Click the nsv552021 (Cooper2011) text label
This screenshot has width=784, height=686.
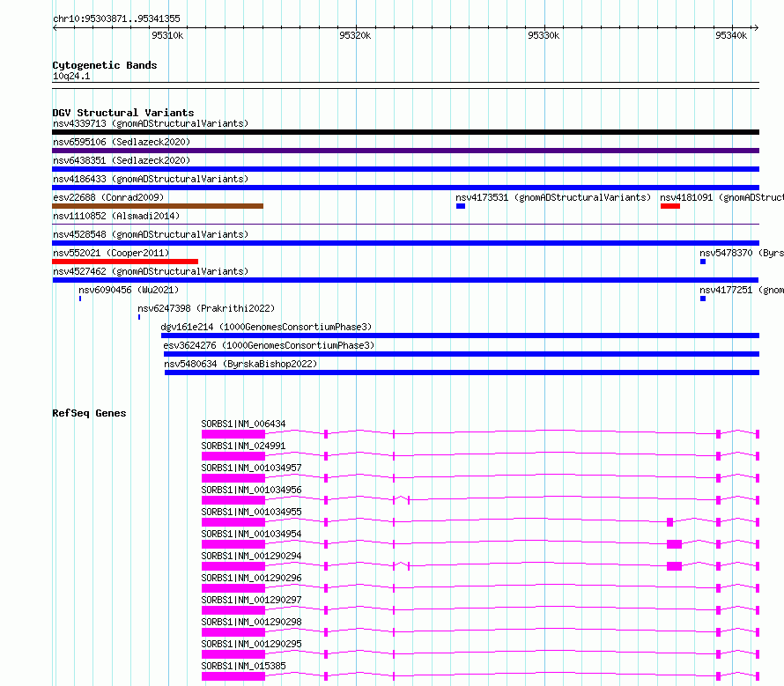coord(111,253)
